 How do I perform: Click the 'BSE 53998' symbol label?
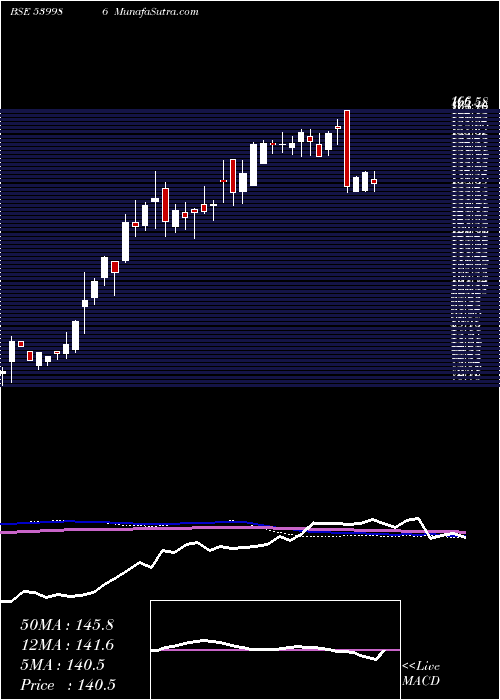(36, 12)
